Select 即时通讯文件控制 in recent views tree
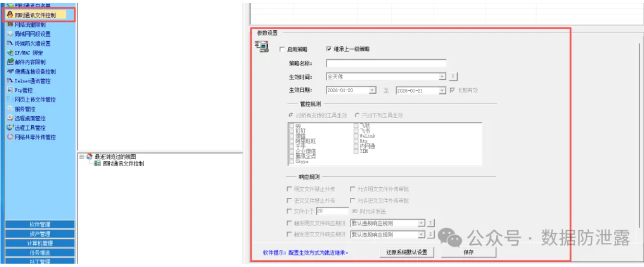The height and width of the screenshot is (267, 644). coord(123,164)
